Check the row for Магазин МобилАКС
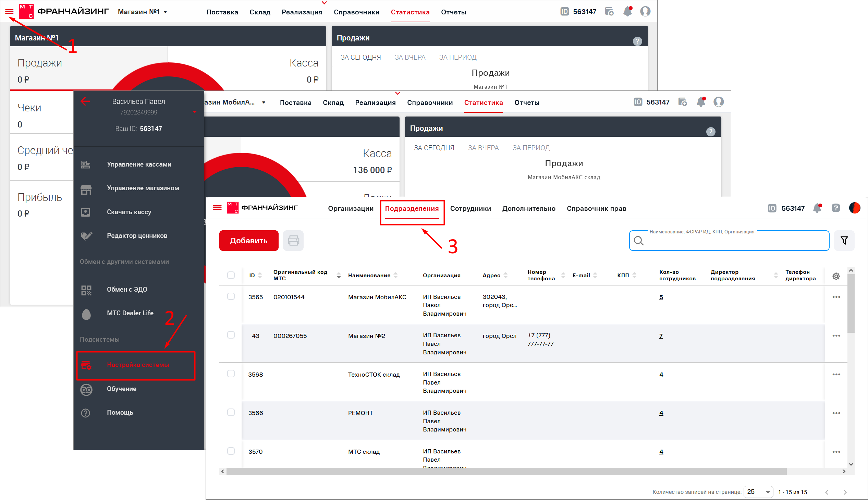 click(231, 297)
